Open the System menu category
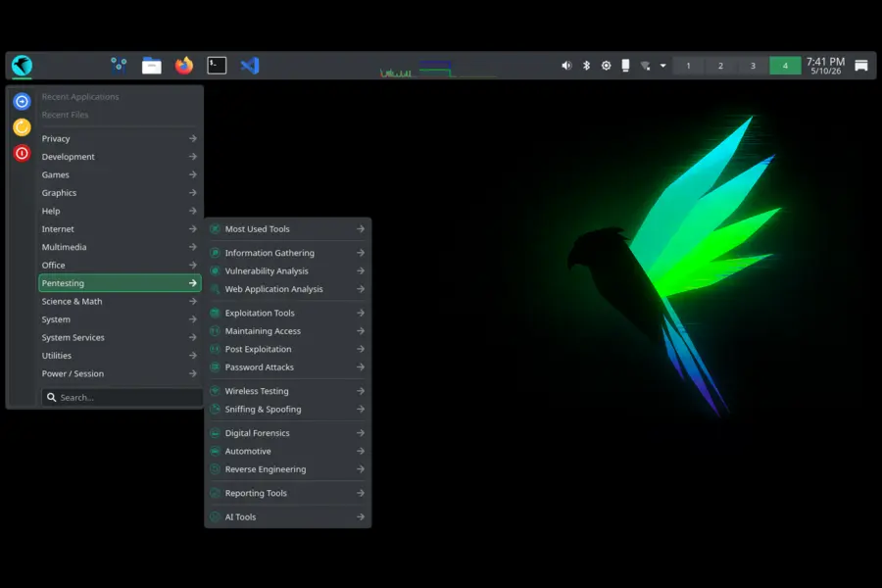This screenshot has width=882, height=588. 120,319
